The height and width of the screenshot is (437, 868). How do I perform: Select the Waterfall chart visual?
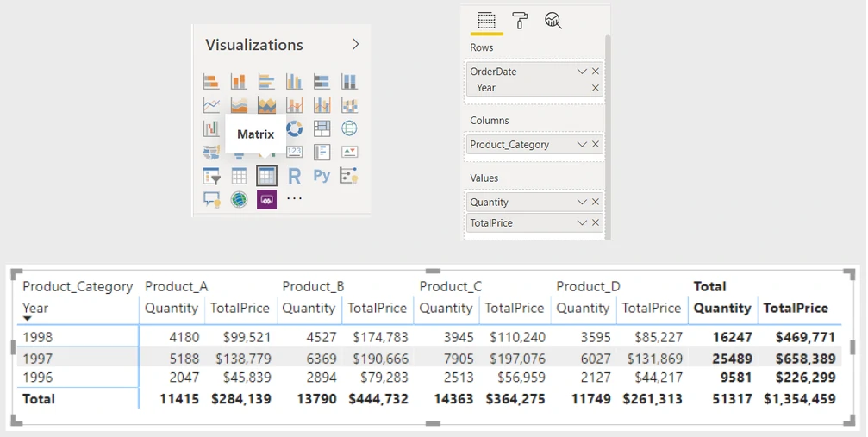(211, 128)
